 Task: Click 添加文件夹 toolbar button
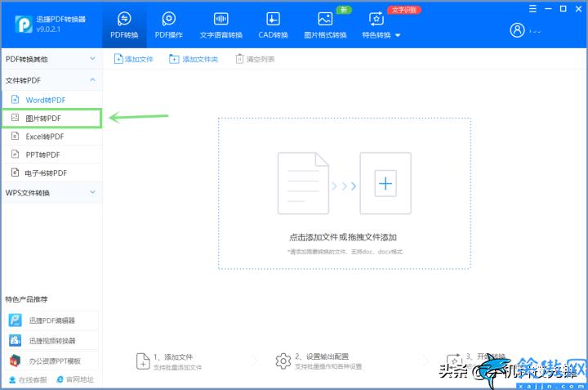pyautogui.click(x=194, y=59)
